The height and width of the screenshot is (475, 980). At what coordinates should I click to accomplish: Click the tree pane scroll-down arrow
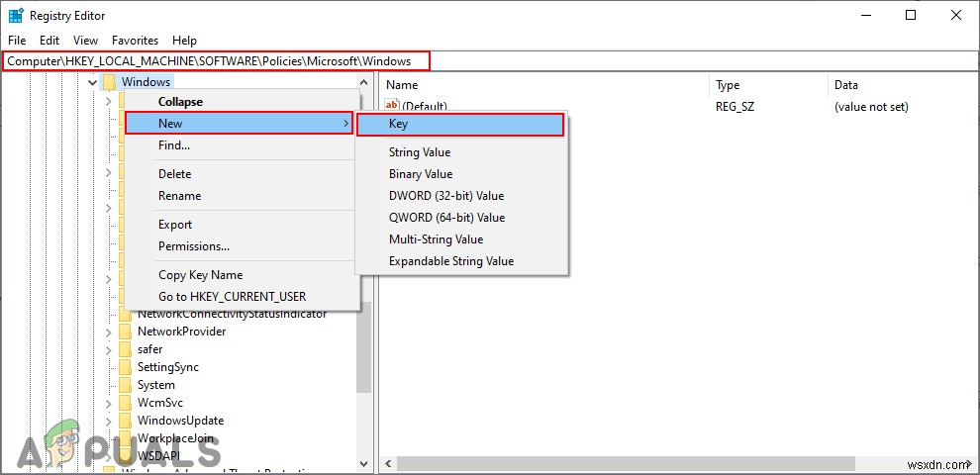click(363, 463)
